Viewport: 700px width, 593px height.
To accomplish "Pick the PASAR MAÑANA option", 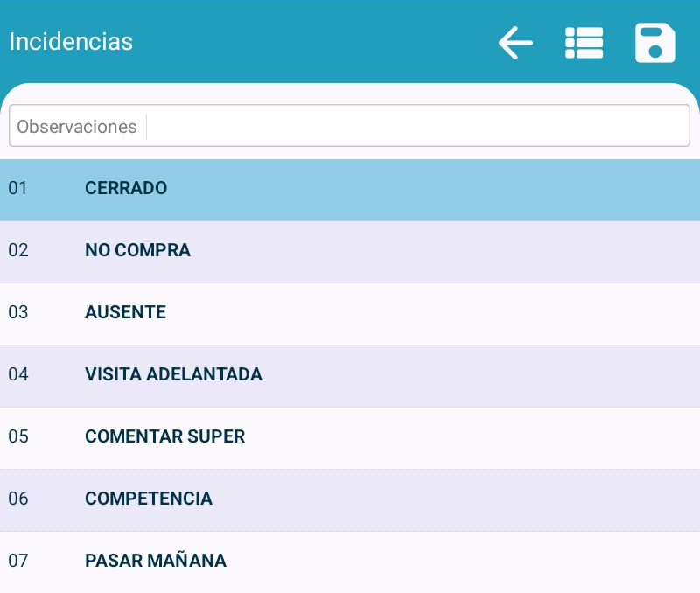I will (156, 561).
